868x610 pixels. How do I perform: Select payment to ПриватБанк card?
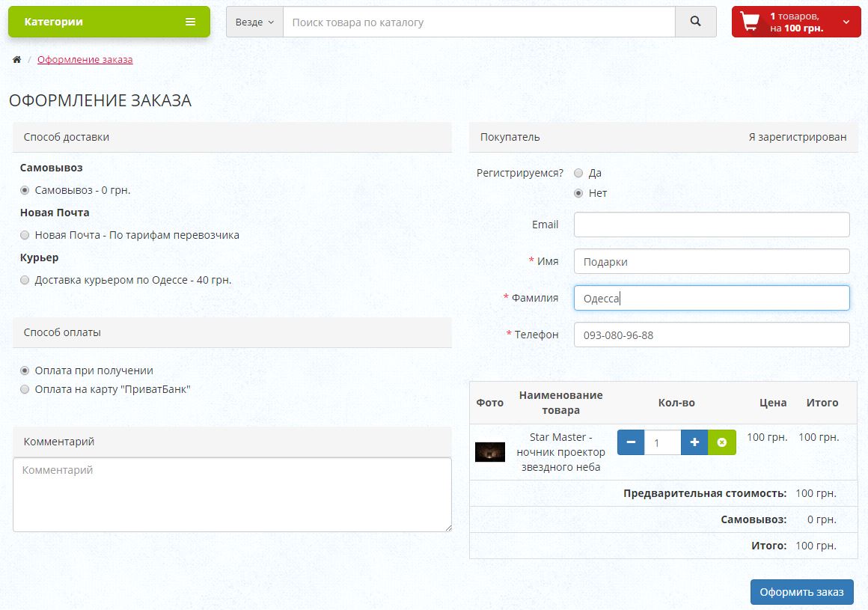(x=25, y=389)
